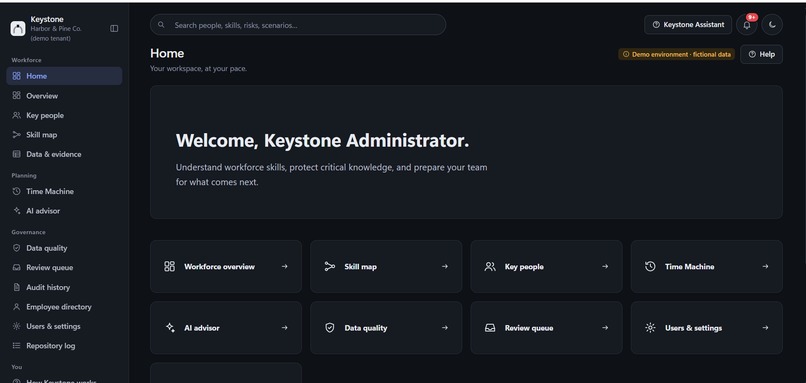The width and height of the screenshot is (806, 383).
Task: Click the Planning section heading
Action: pos(24,175)
